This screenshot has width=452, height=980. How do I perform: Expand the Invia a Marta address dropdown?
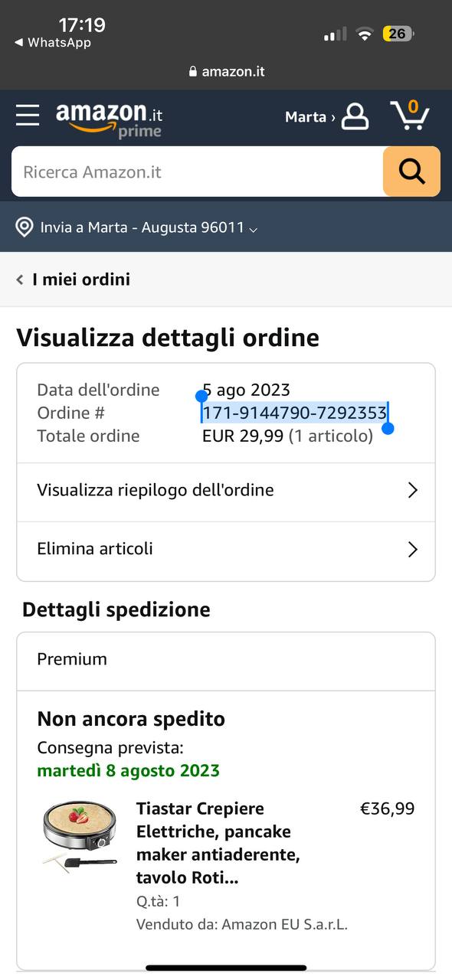pos(254,229)
